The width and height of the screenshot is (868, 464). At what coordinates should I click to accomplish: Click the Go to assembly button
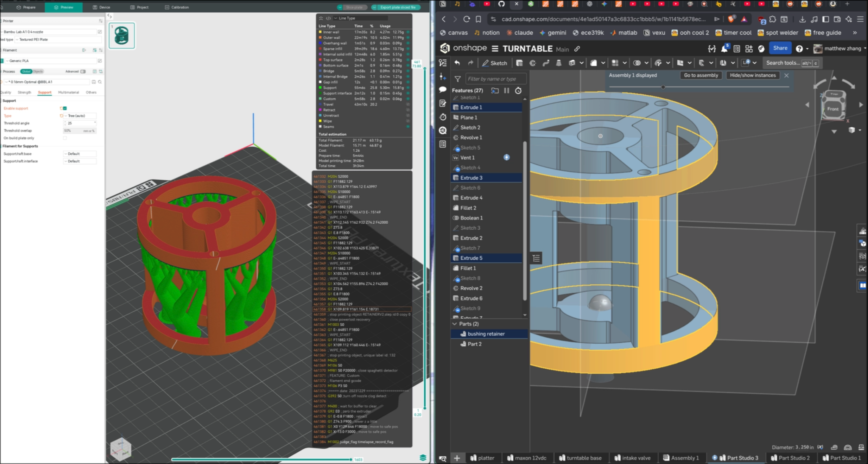701,75
